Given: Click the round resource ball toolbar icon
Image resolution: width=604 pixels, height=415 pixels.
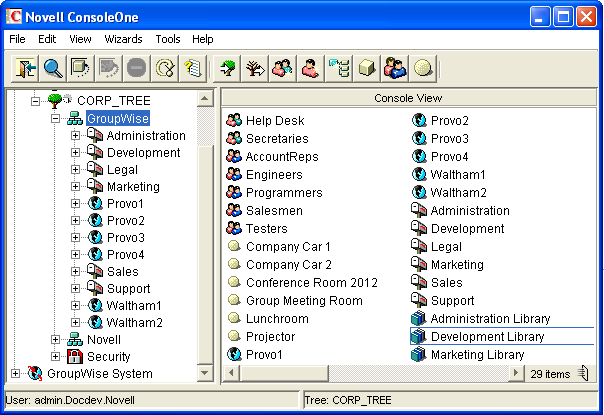Looking at the screenshot, I should pyautogui.click(x=423, y=69).
